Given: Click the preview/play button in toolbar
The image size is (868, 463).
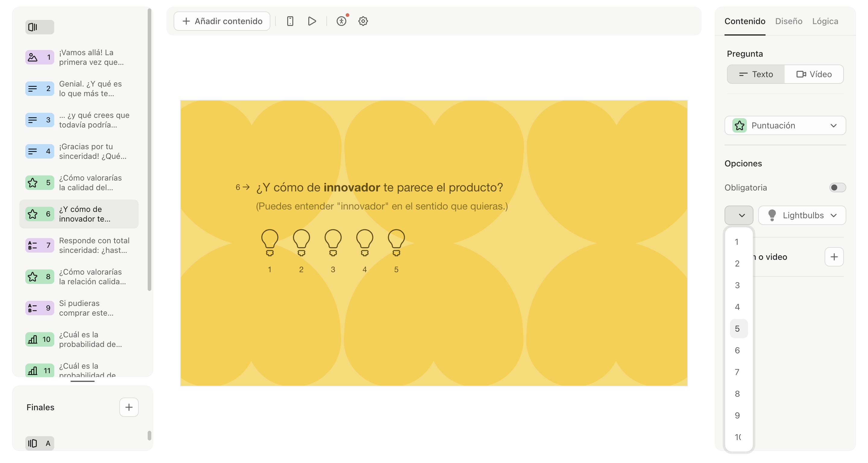Looking at the screenshot, I should [312, 21].
